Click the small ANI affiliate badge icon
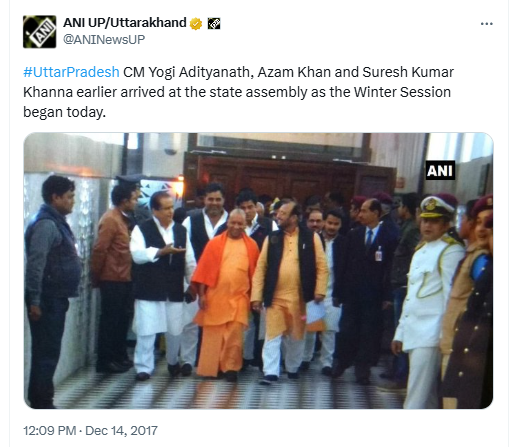Screen dimensions: 516x447 (x=214, y=24)
